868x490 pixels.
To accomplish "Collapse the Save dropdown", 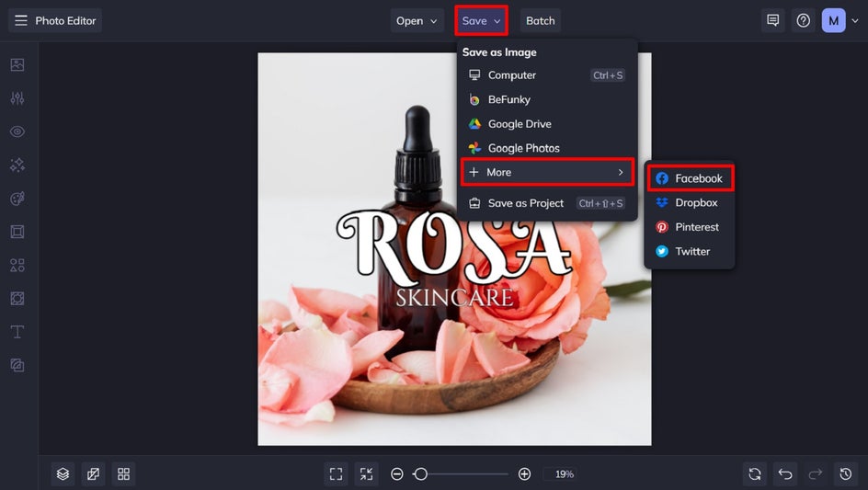I will click(481, 20).
